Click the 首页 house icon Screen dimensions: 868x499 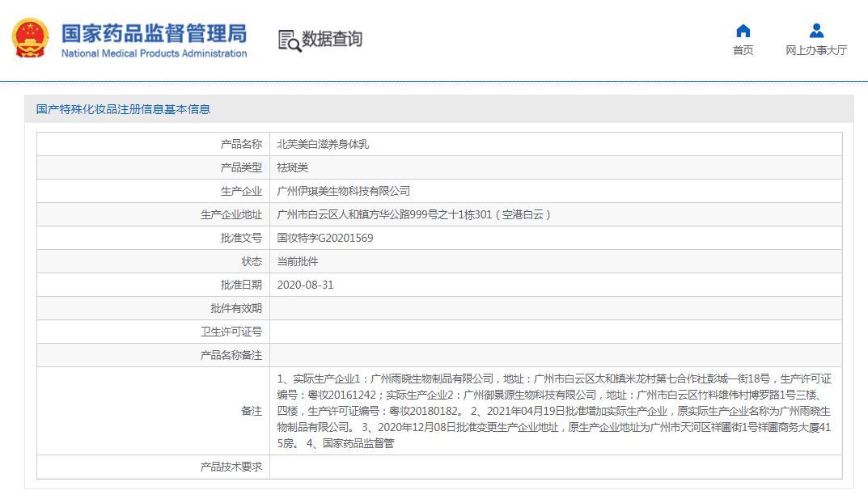(x=743, y=31)
